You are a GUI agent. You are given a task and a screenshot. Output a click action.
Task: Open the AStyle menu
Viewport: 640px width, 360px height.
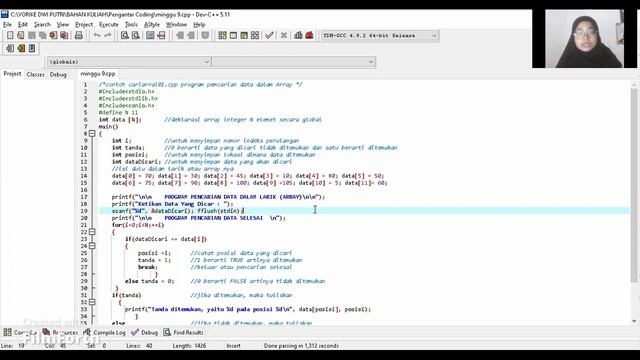[x=152, y=24]
